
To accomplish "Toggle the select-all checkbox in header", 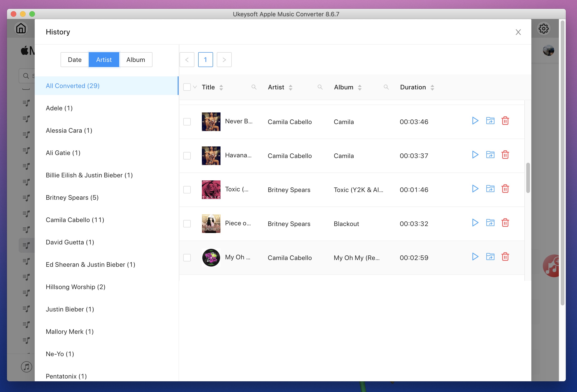I will 187,87.
